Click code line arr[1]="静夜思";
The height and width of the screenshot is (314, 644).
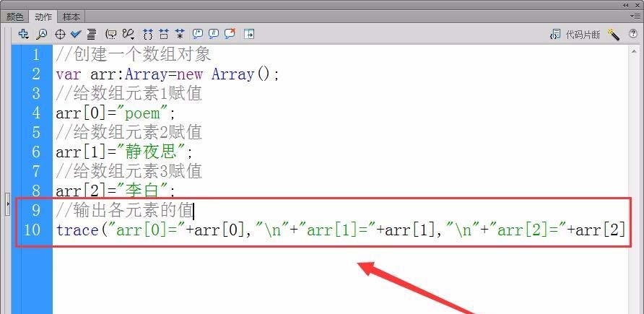pyautogui.click(x=124, y=152)
